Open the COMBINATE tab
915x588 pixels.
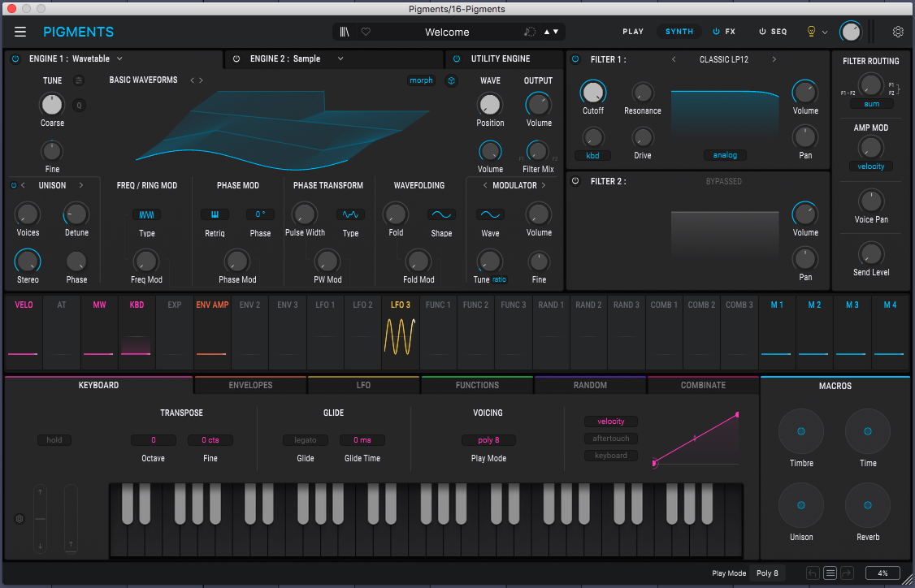pyautogui.click(x=703, y=385)
